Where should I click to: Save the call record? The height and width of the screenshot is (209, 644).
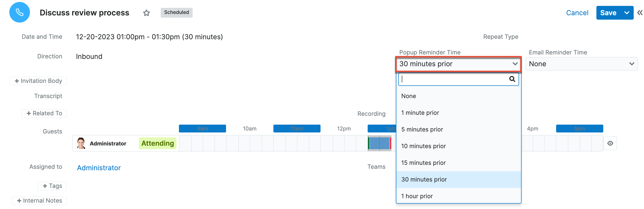(x=608, y=13)
